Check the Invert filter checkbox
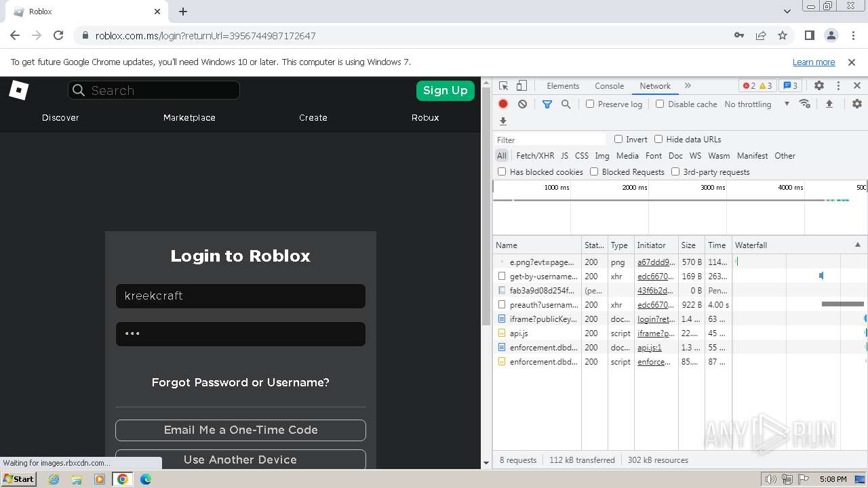 pos(618,139)
